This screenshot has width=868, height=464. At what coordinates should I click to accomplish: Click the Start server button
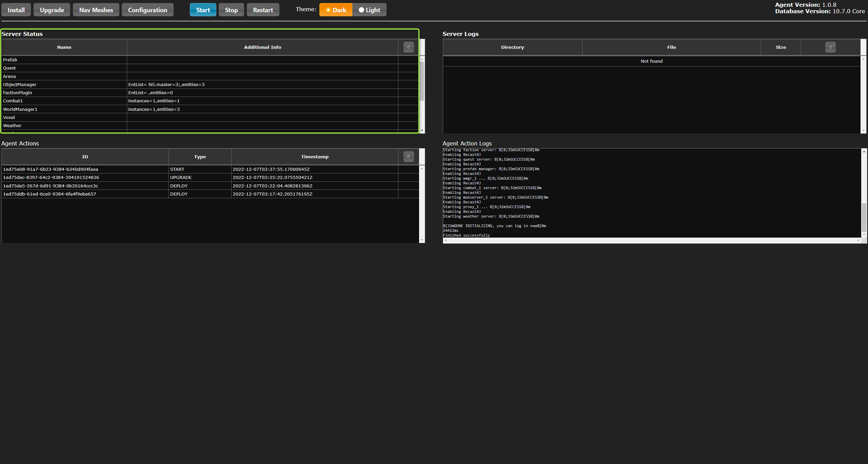point(203,10)
